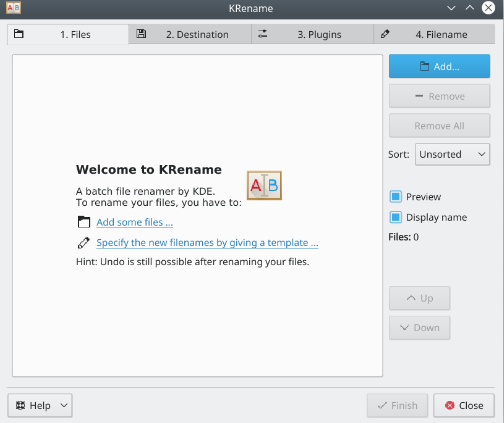Click the KRename app icon in title bar
504x423 pixels.
[x=13, y=8]
